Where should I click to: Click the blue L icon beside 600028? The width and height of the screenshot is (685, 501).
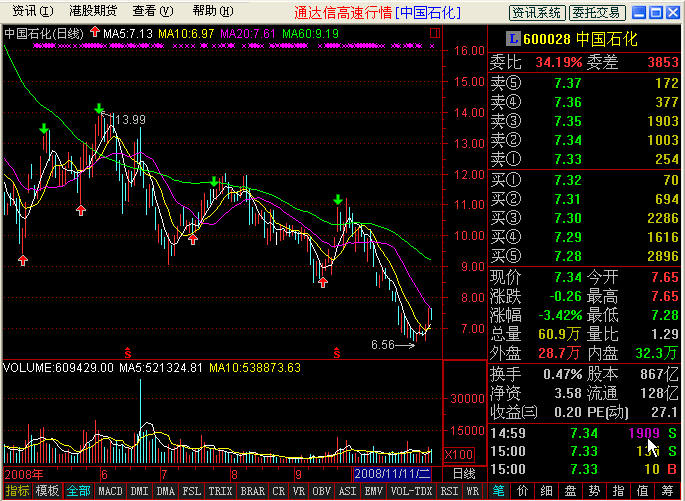[513, 39]
